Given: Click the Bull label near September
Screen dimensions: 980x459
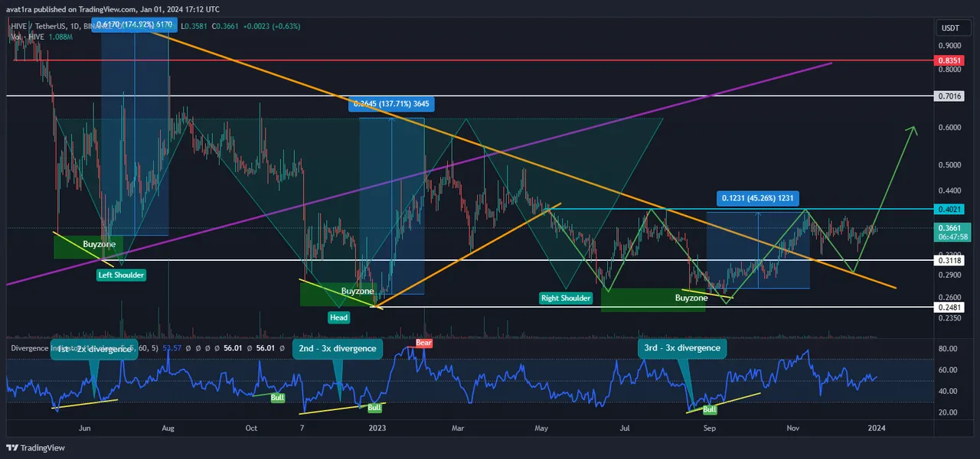Looking at the screenshot, I should 710,409.
